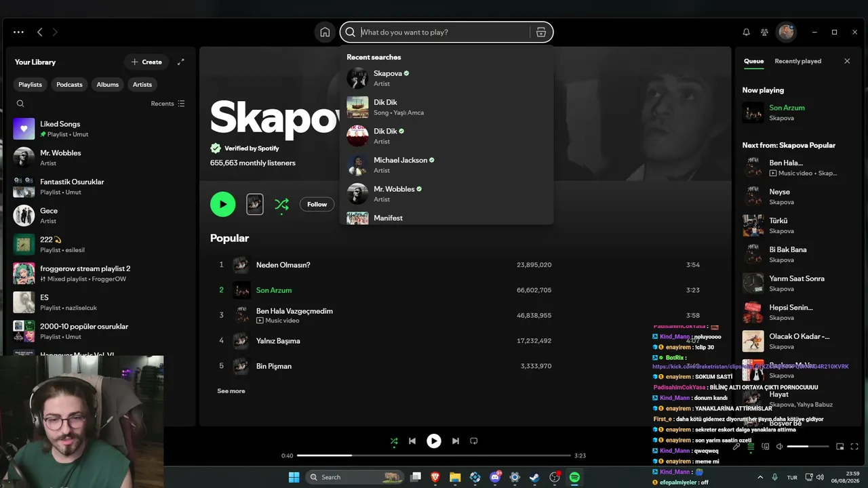Toggle shuffle in the player bar
Screen dimensions: 868x488
[394, 441]
